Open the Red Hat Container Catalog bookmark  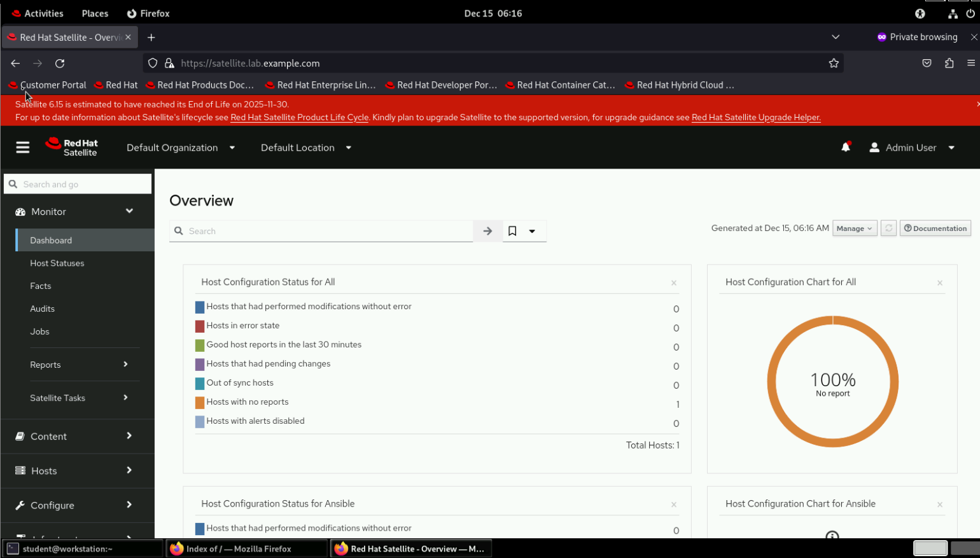pos(561,85)
